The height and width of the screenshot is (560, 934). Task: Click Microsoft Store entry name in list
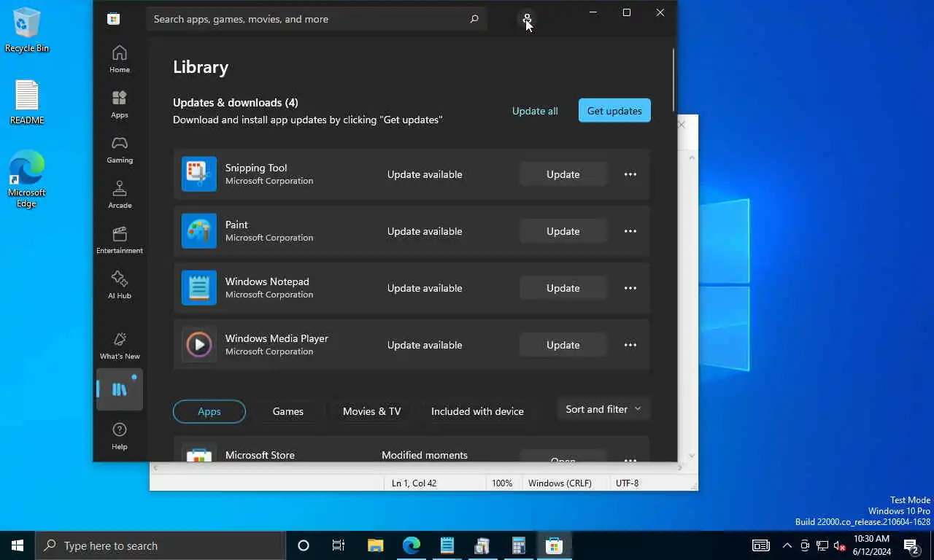point(260,455)
